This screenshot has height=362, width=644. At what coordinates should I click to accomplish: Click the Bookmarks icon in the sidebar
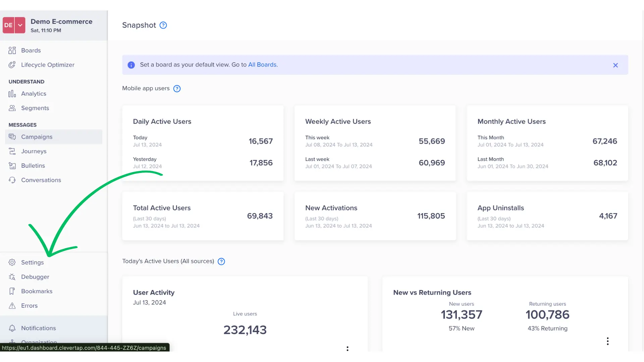click(x=12, y=291)
